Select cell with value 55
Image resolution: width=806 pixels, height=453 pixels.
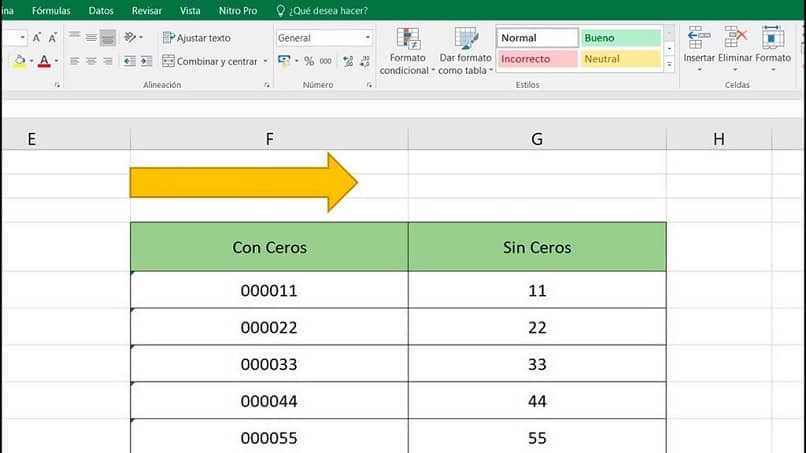[537, 437]
